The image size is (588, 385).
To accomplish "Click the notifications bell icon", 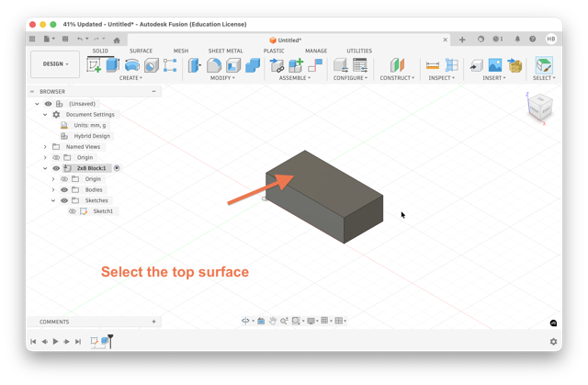I will tap(517, 39).
